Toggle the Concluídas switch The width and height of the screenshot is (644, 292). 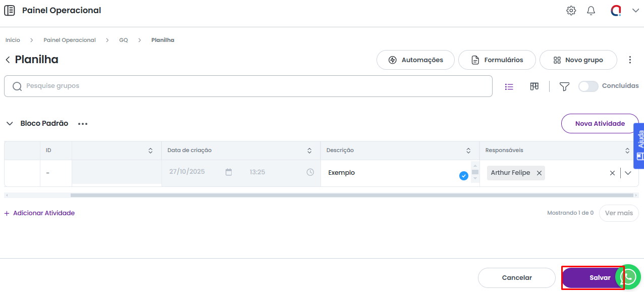pyautogui.click(x=588, y=86)
